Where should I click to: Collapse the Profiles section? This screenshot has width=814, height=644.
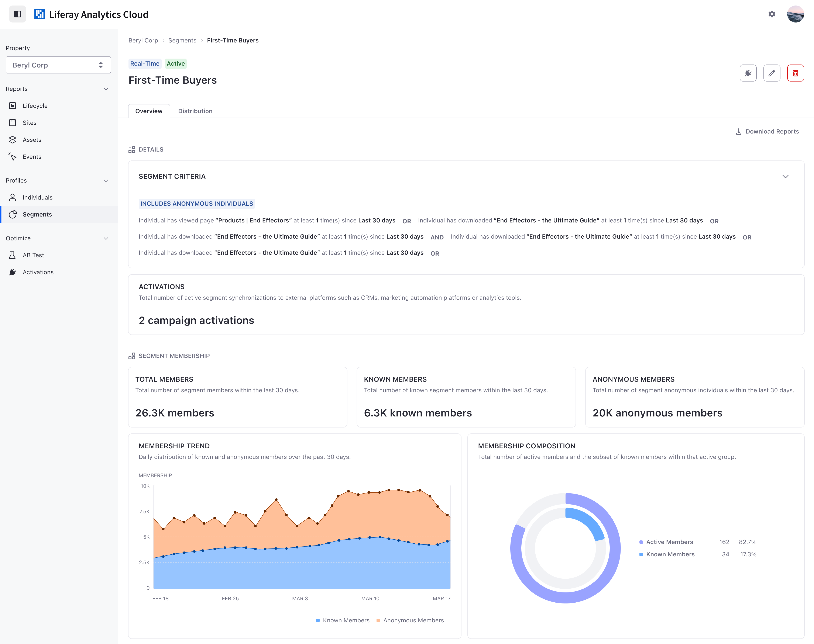[106, 181]
